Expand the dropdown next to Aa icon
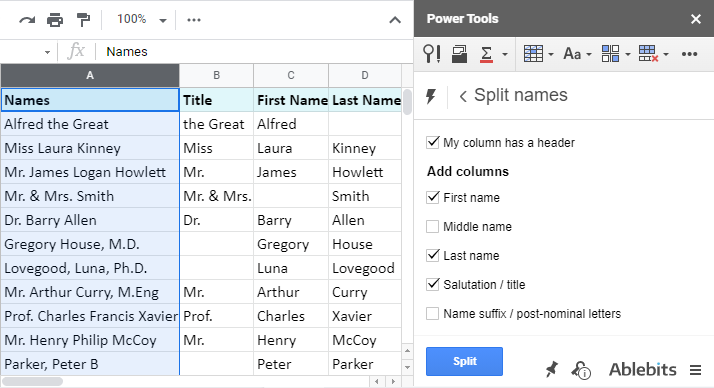The height and width of the screenshot is (388, 714). (589, 55)
